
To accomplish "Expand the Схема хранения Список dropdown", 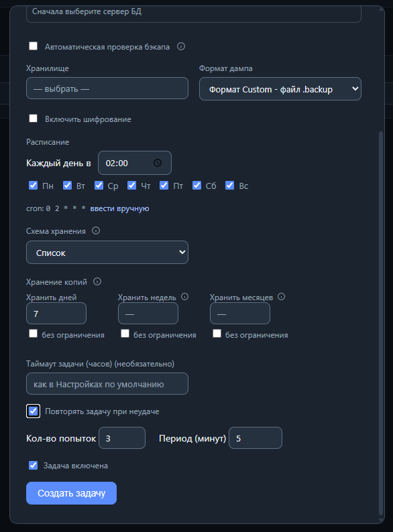I will 107,253.
